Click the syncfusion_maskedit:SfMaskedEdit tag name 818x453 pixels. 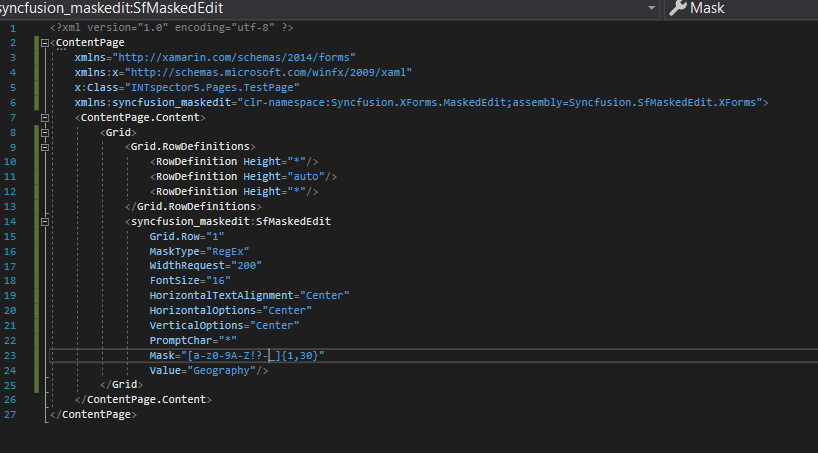pos(231,222)
